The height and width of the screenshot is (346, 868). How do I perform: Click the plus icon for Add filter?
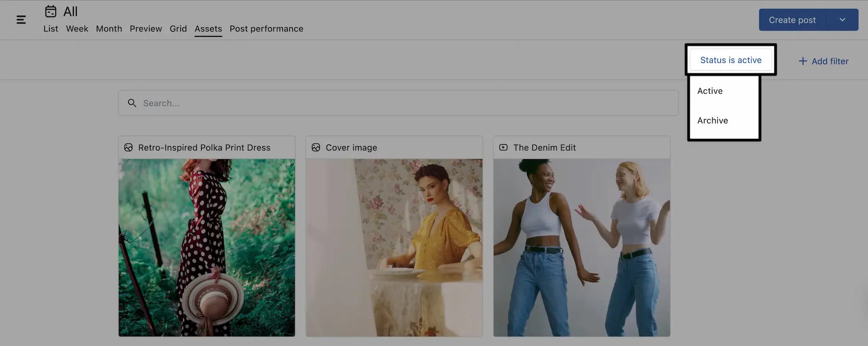click(x=803, y=61)
